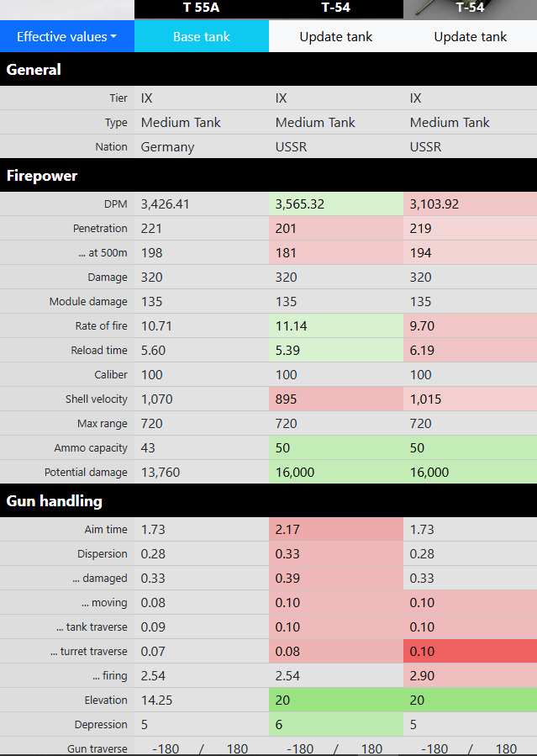Image resolution: width=537 pixels, height=756 pixels.
Task: Click the Aim time row label
Action: point(106,530)
